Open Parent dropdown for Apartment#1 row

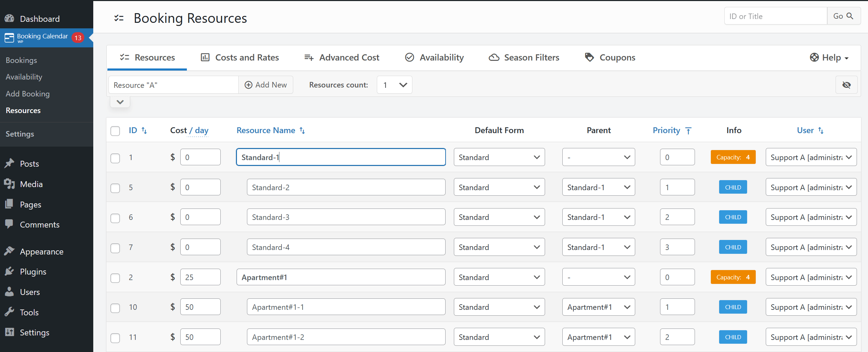(x=599, y=277)
